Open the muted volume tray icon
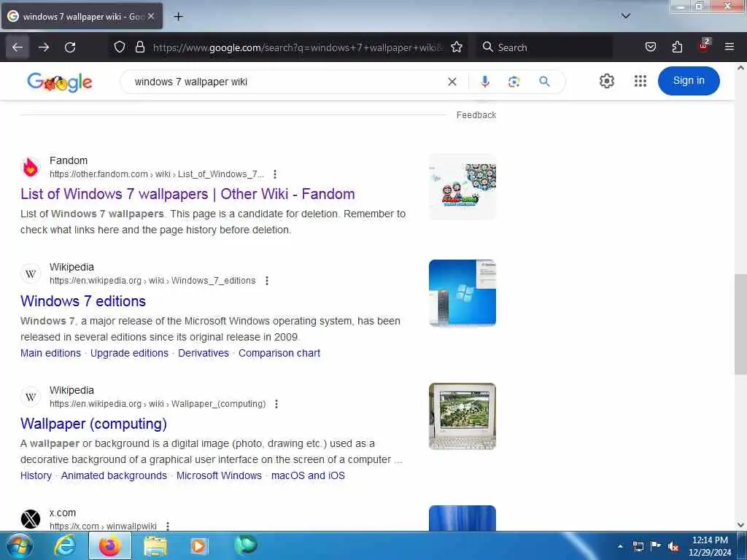This screenshot has width=747, height=560. coord(673,546)
